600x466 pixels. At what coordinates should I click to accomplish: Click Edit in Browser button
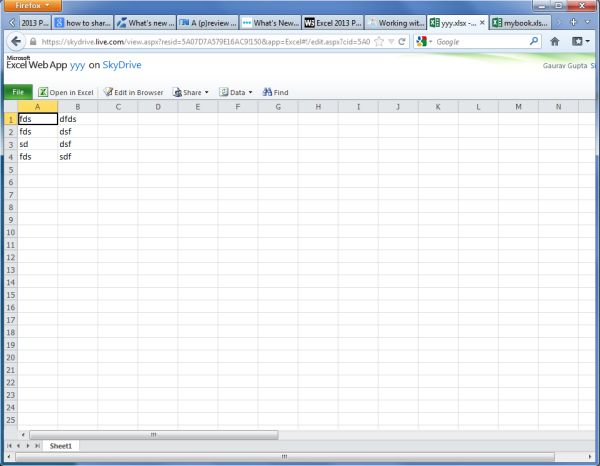pos(134,92)
